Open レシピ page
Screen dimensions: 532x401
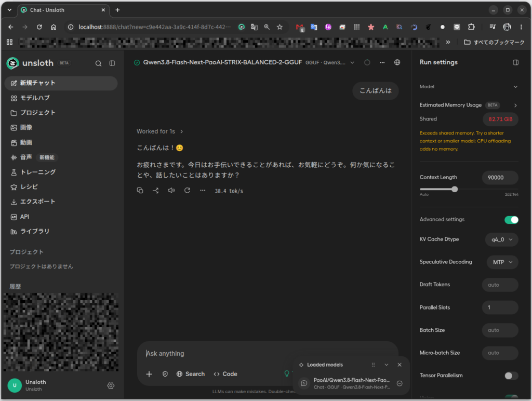61,187
